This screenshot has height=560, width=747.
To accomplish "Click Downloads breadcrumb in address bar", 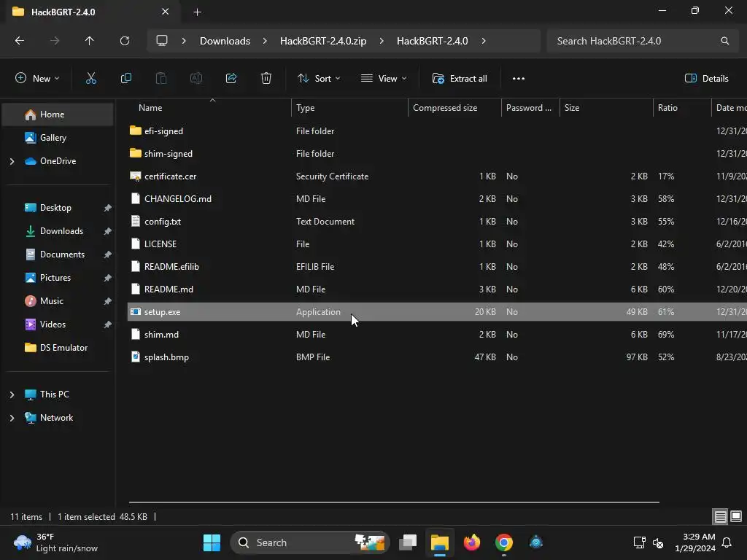I will [225, 41].
